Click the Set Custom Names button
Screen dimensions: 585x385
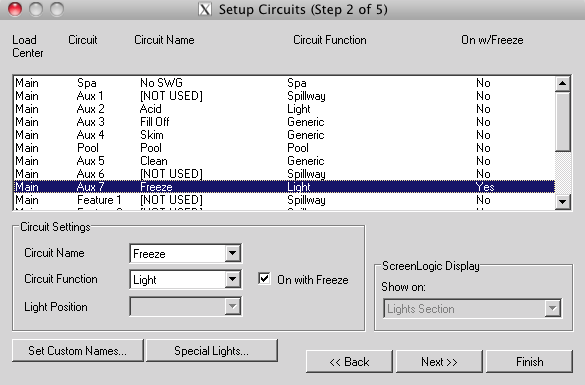(78, 351)
